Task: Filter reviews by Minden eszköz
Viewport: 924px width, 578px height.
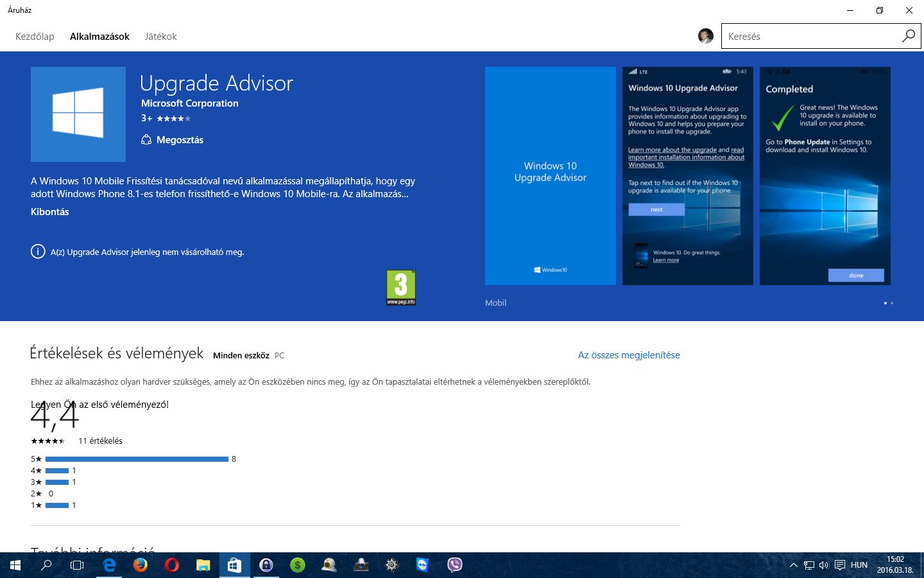Action: click(241, 355)
